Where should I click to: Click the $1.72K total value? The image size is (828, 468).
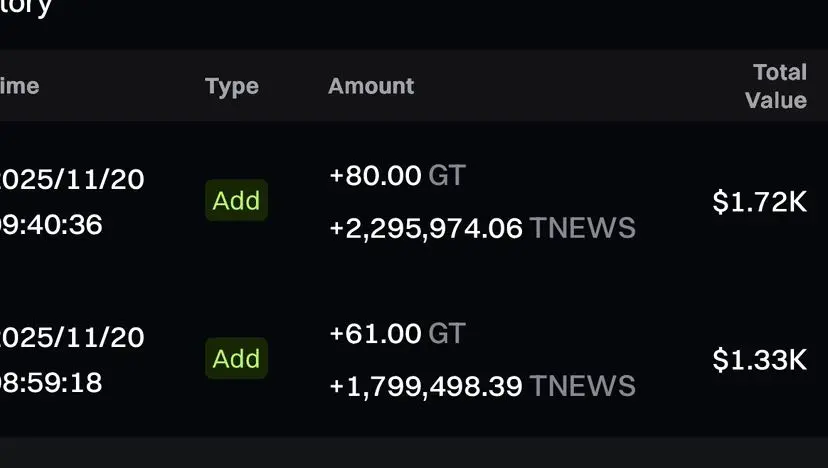759,202
